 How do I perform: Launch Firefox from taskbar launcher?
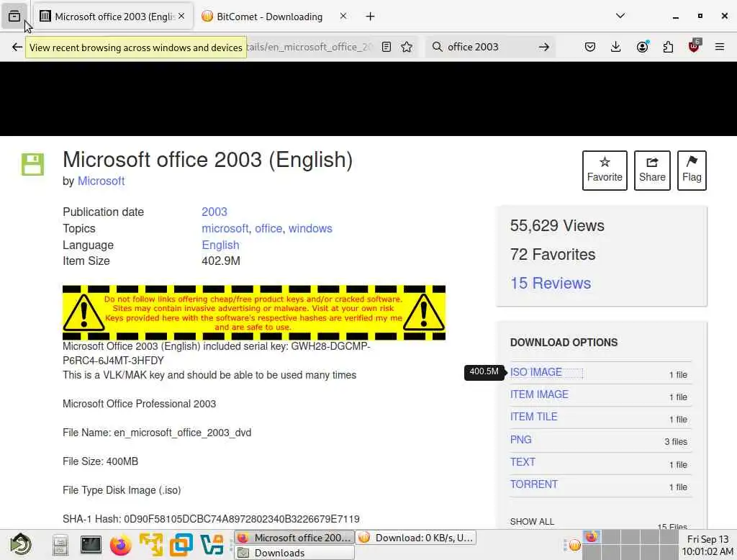click(121, 545)
